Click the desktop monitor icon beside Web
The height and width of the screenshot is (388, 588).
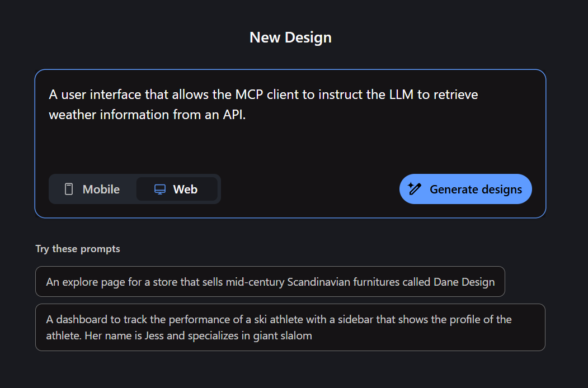coord(160,189)
